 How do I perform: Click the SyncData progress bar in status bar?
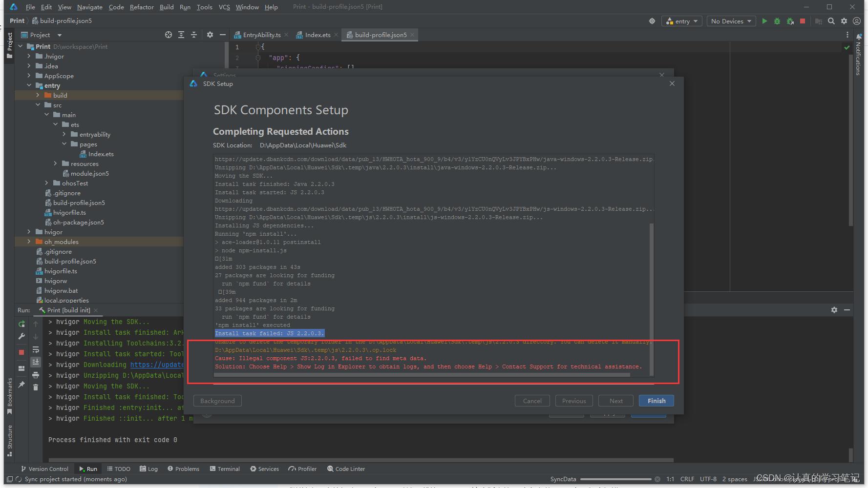pyautogui.click(x=615, y=479)
